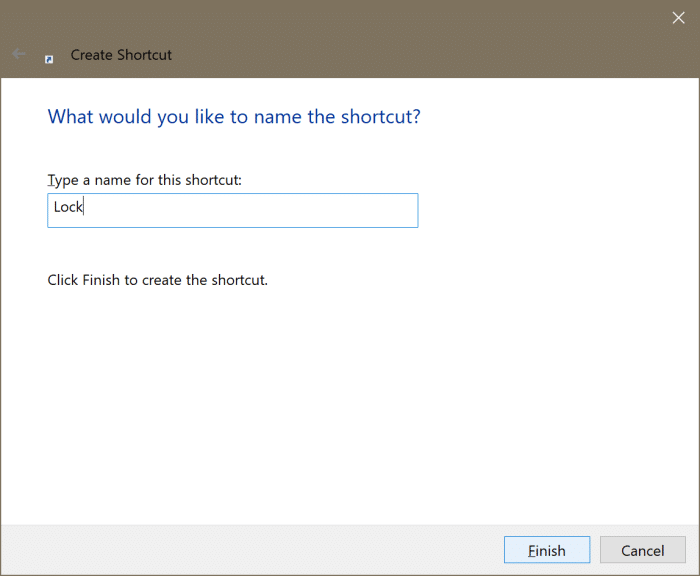Click the 'Type a name for this shortcut:' label
700x576 pixels.
[144, 180]
